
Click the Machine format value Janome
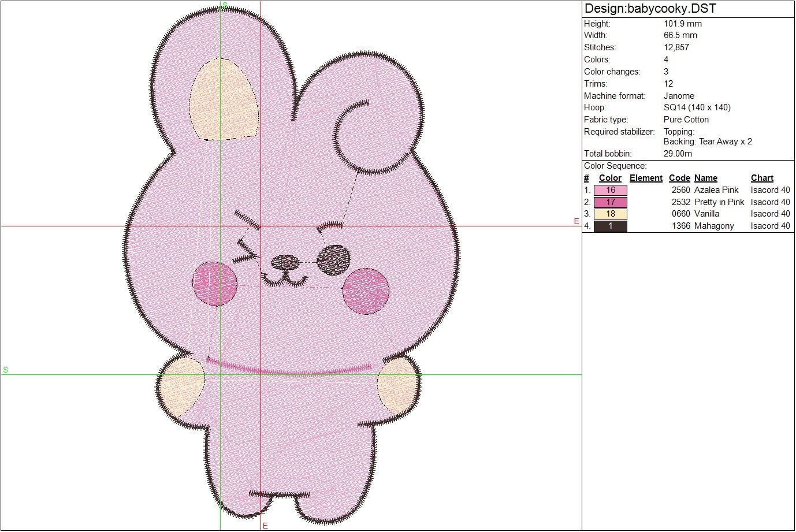click(679, 95)
